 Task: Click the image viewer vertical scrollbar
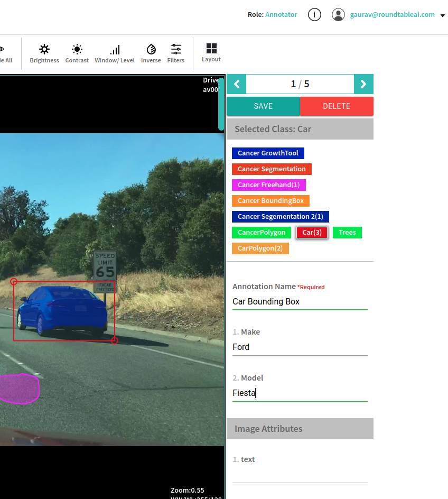click(x=221, y=104)
